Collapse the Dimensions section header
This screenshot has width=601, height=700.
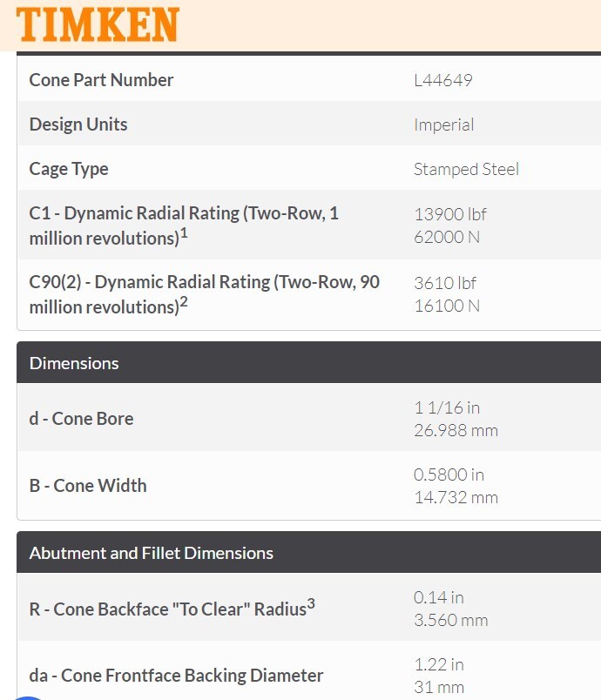[x=308, y=362]
